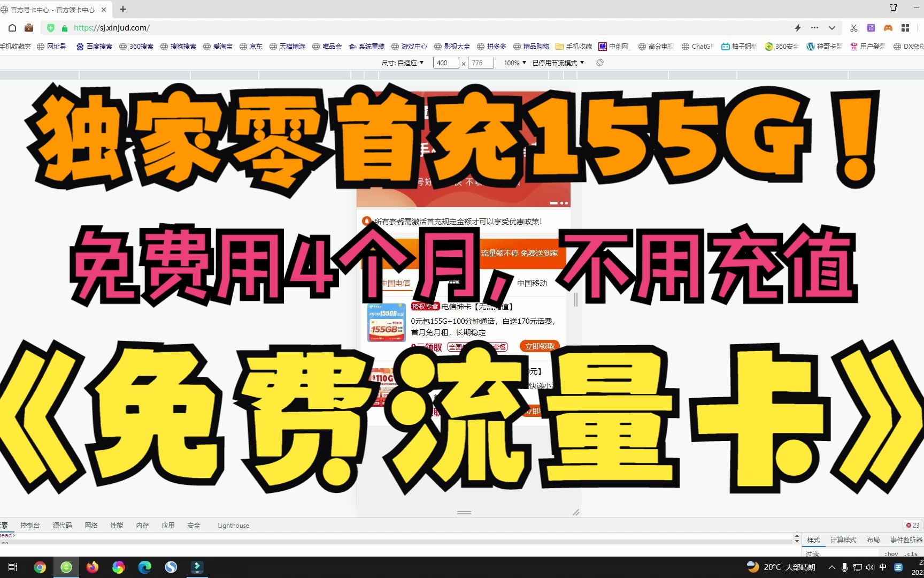Image resolution: width=924 pixels, height=578 pixels.
Task: Click the green shield security icon
Action: point(51,28)
